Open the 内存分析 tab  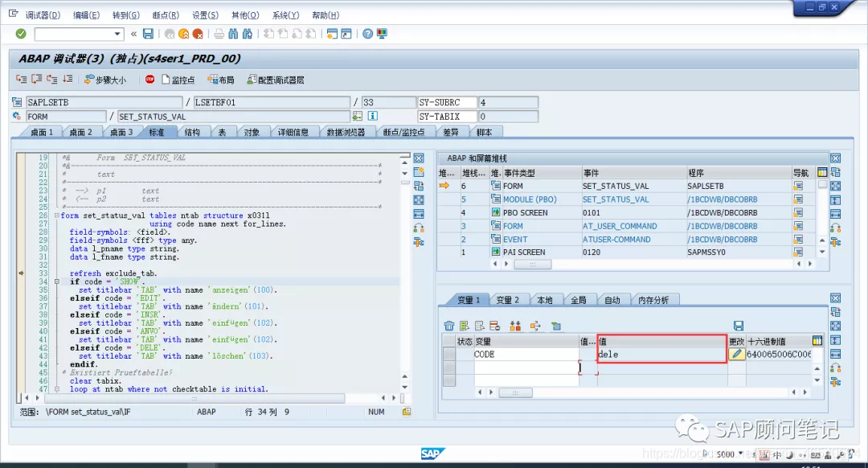653,300
